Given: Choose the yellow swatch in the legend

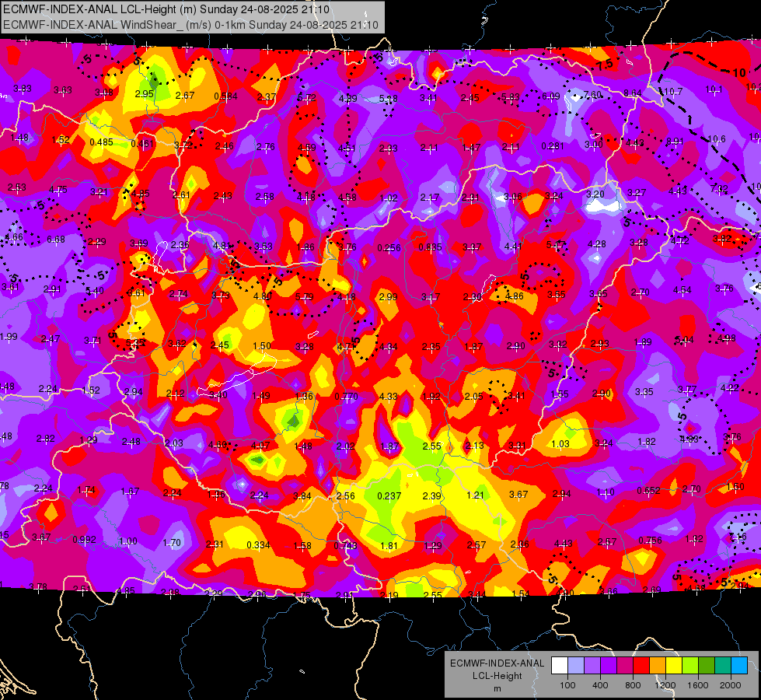Looking at the screenshot, I should pos(674,666).
